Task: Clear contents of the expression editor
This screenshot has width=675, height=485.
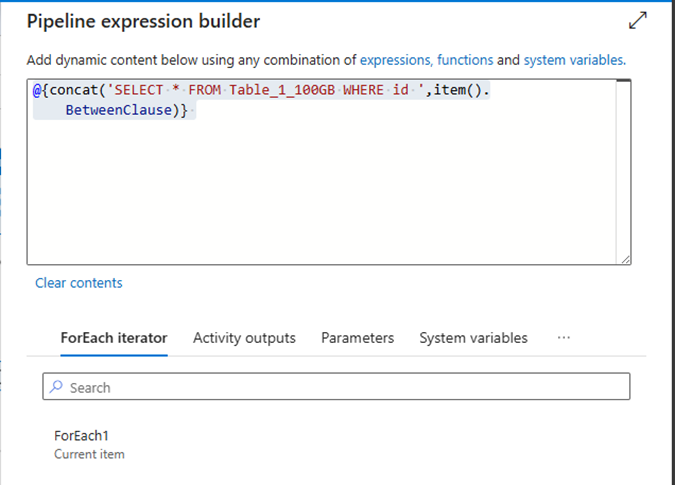Action: tap(78, 283)
